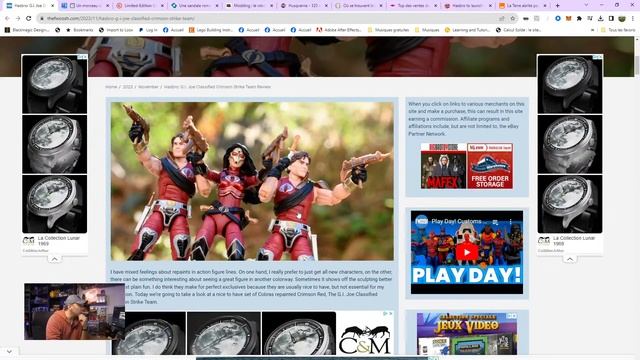Switch to the La Terre après tab
Viewport: 640px width, 360px height.
click(522, 6)
